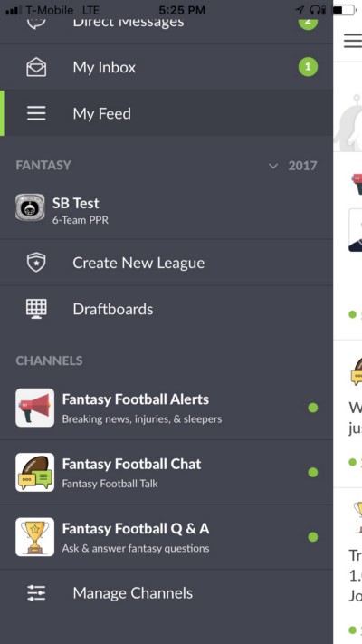The image size is (362, 644).
Task: Click the chevron next to 2017
Action: coord(273,166)
